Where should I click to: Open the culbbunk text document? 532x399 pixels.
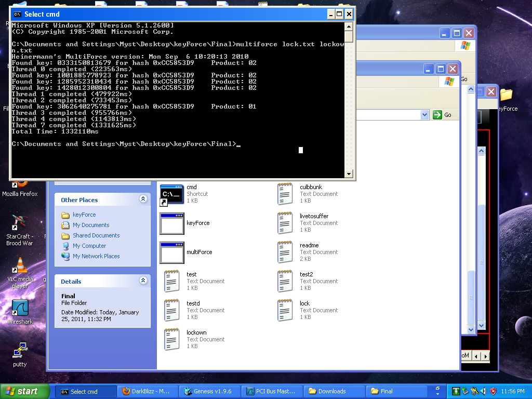[285, 194]
